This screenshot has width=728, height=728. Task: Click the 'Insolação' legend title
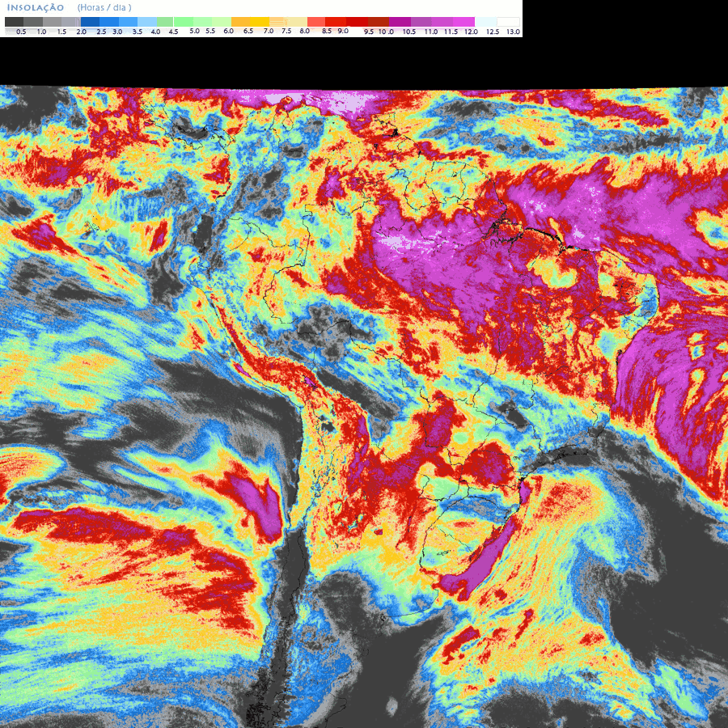tap(36, 8)
